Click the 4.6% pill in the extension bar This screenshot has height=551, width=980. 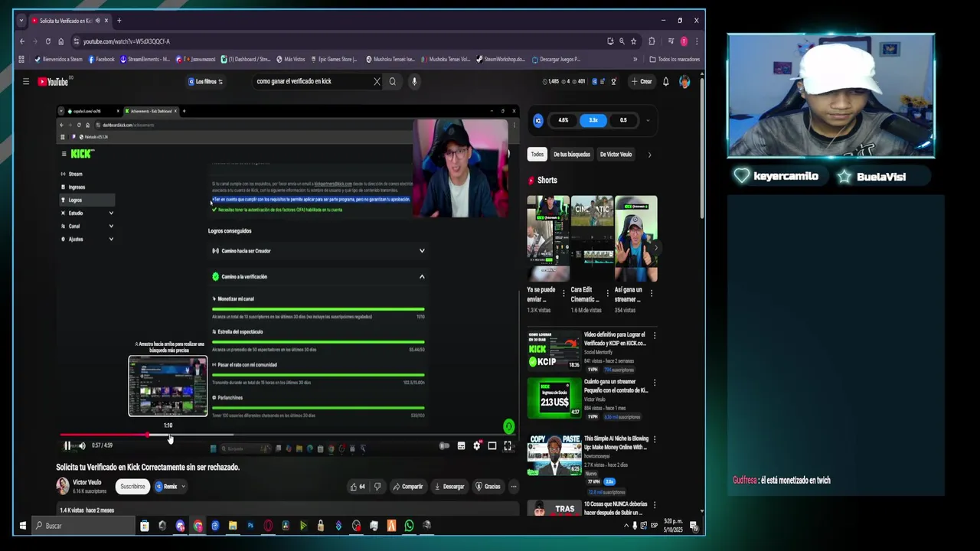563,120
